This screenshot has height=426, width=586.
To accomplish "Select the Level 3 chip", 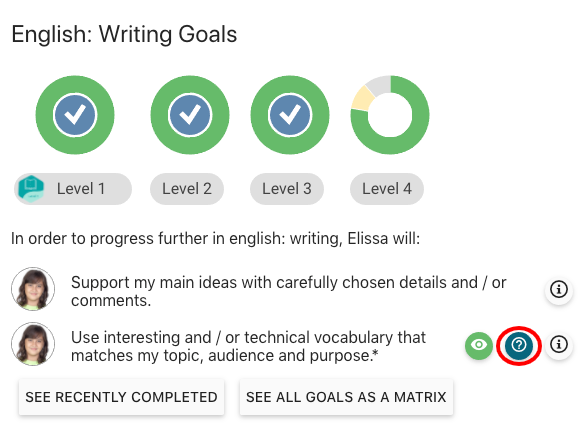I will coord(287,189).
